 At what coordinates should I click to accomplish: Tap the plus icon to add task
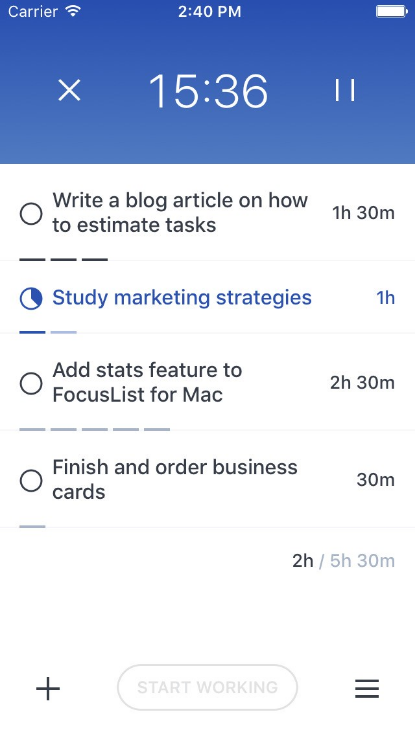[48, 688]
